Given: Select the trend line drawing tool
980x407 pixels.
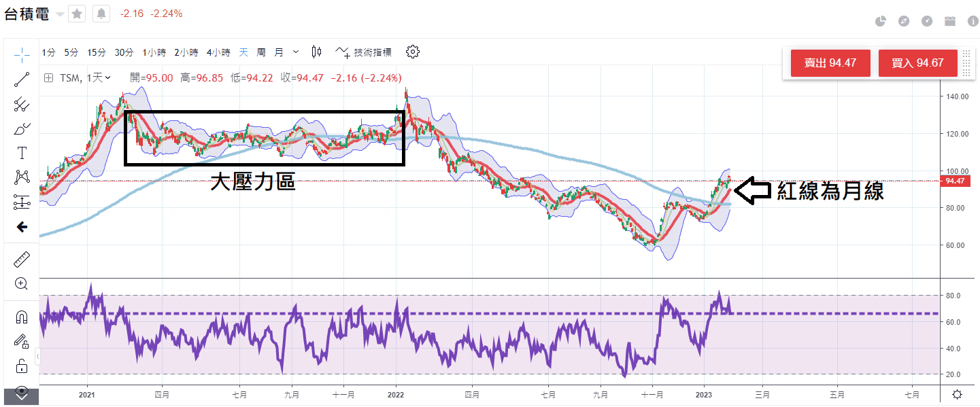Looking at the screenshot, I should point(22,79).
